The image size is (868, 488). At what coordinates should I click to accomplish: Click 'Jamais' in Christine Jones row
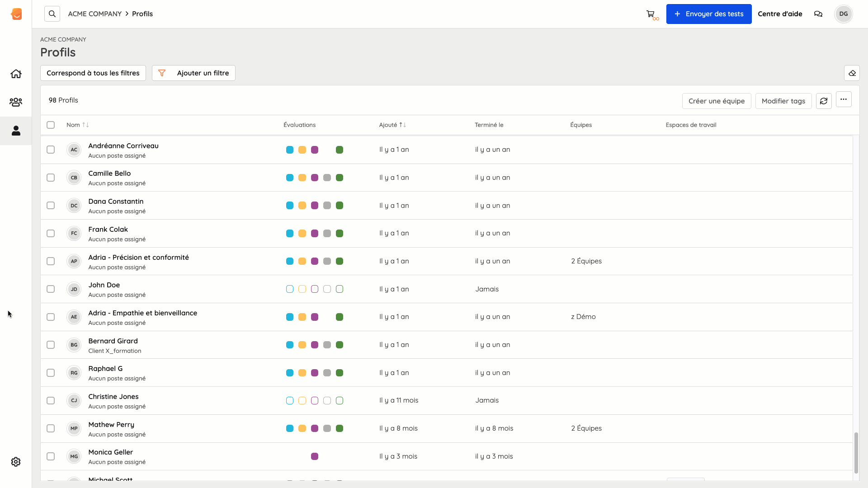click(x=487, y=400)
